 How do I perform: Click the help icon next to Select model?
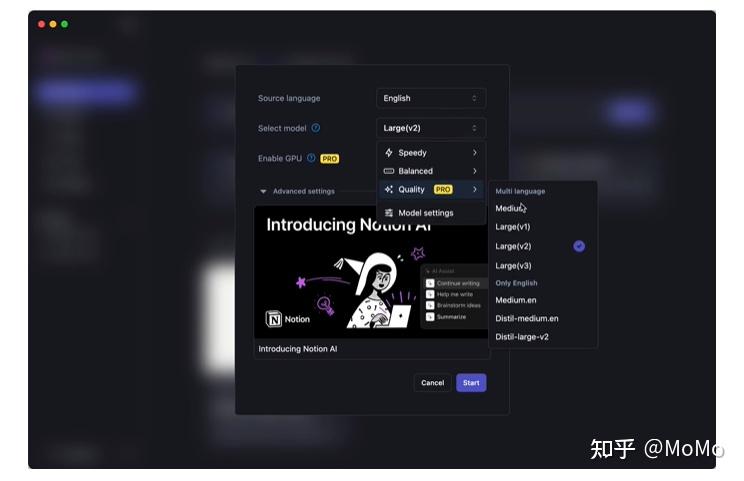[316, 128]
